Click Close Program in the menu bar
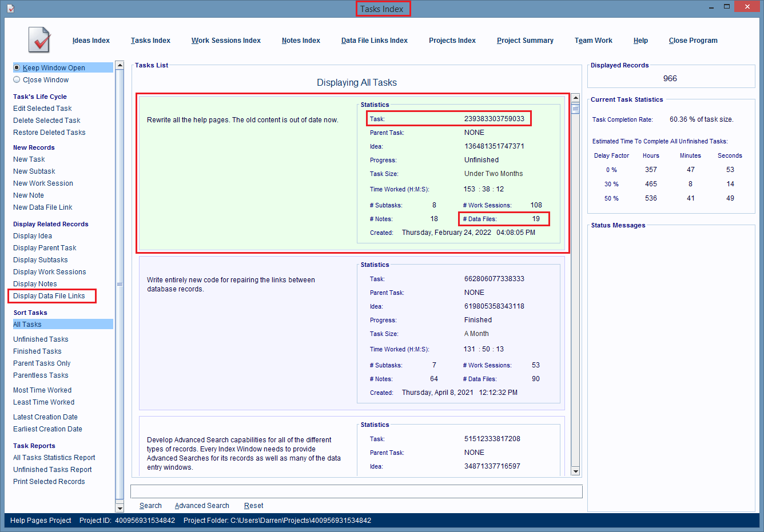The width and height of the screenshot is (764, 532). pos(693,41)
